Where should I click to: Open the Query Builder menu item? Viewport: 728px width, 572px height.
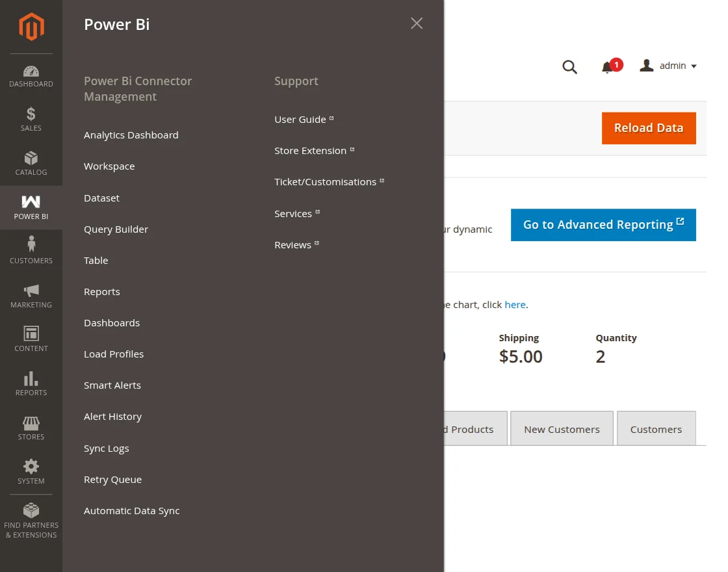(116, 229)
